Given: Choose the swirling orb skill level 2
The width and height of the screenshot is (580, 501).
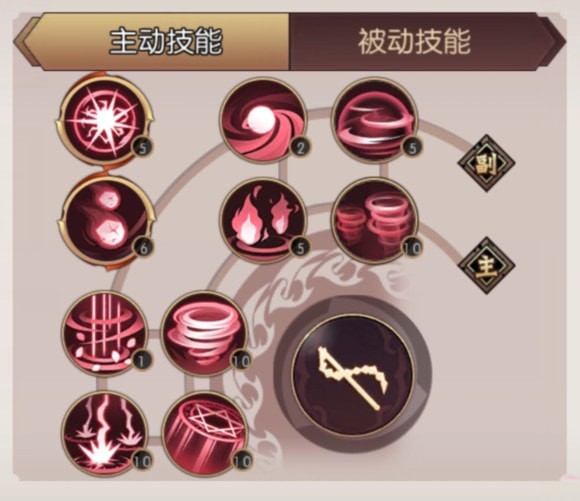Looking at the screenshot, I should click(263, 121).
